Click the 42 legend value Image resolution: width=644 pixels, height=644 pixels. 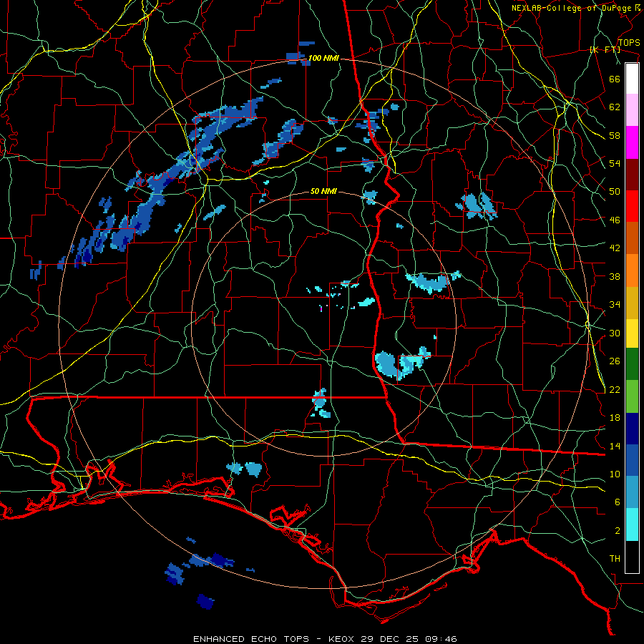(615, 248)
